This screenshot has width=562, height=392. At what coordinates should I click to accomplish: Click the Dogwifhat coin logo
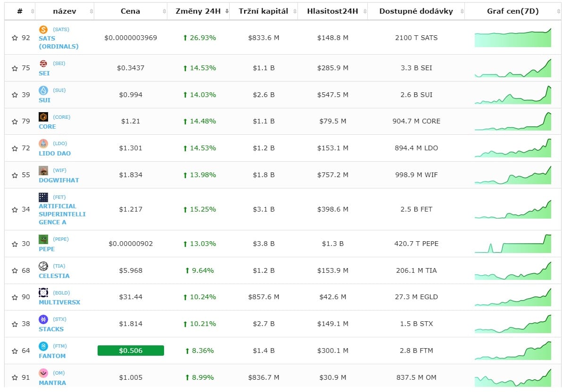click(x=43, y=171)
